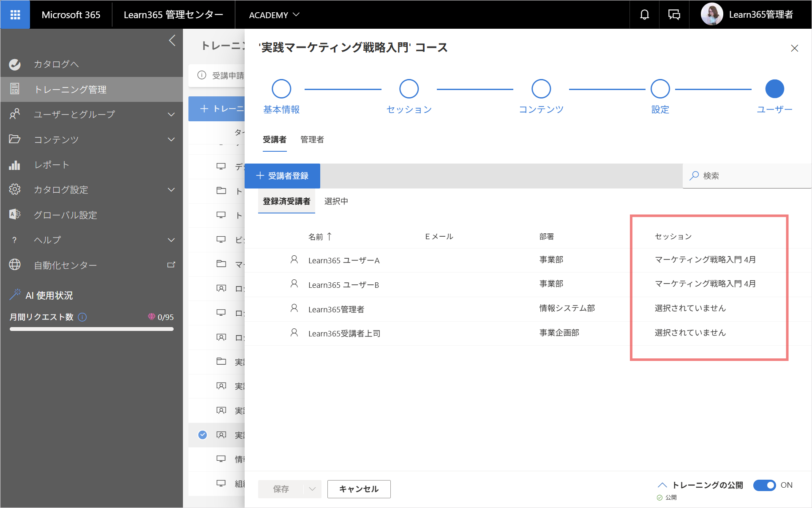Select the 設定 step circle
Image resolution: width=812 pixels, height=508 pixels.
660,89
